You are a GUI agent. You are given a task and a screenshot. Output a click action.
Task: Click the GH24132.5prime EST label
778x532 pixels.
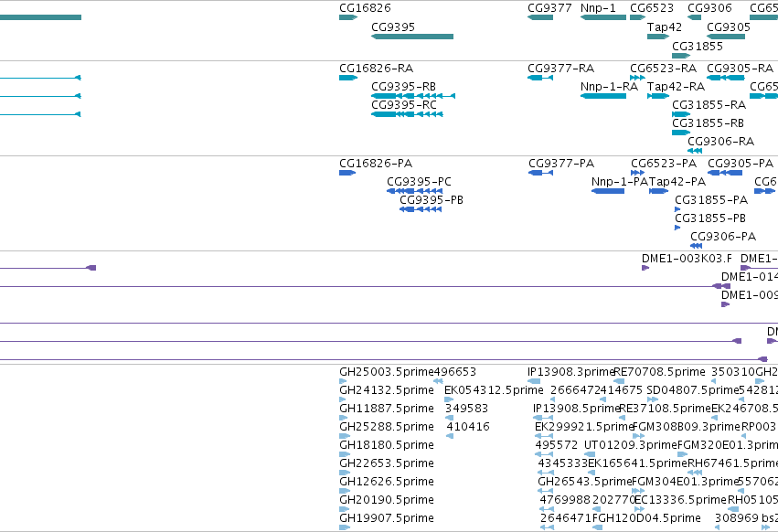point(387,390)
